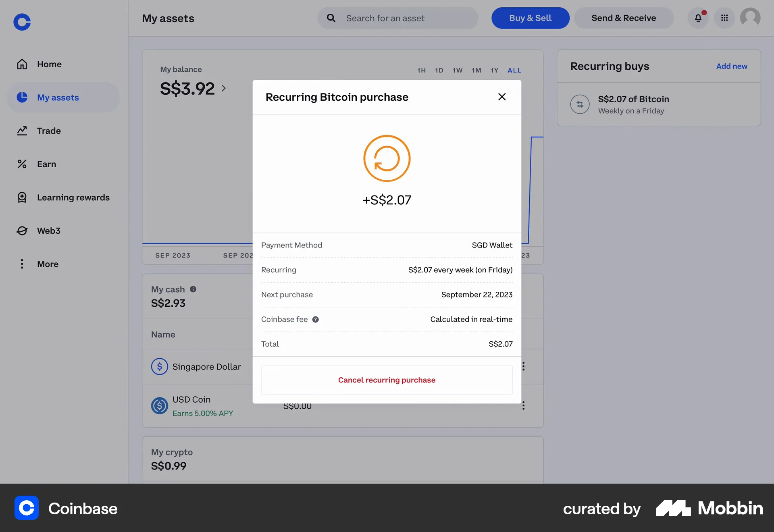Select the Web3 sidebar icon
Viewport: 774px width, 532px height.
pos(22,231)
